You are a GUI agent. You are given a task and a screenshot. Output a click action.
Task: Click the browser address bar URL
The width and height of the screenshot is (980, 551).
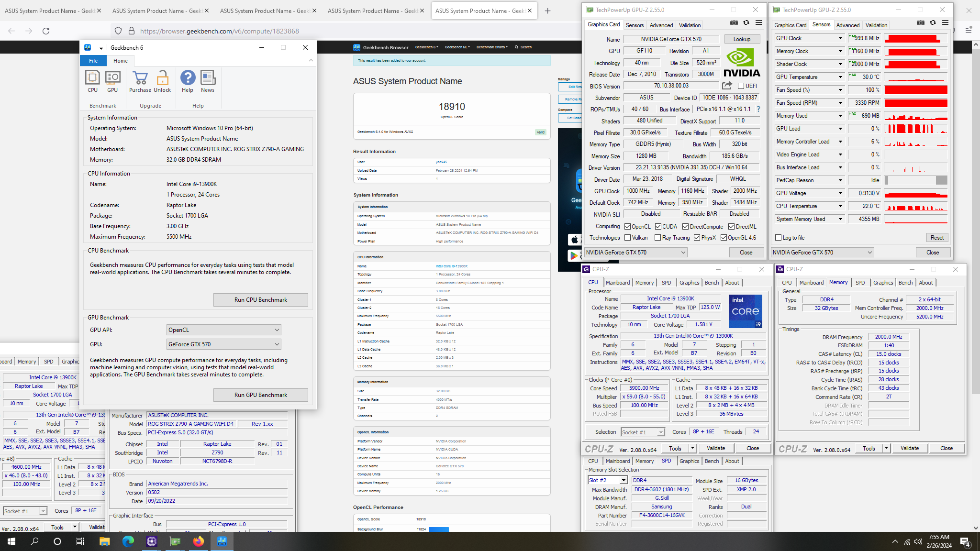[x=220, y=31]
